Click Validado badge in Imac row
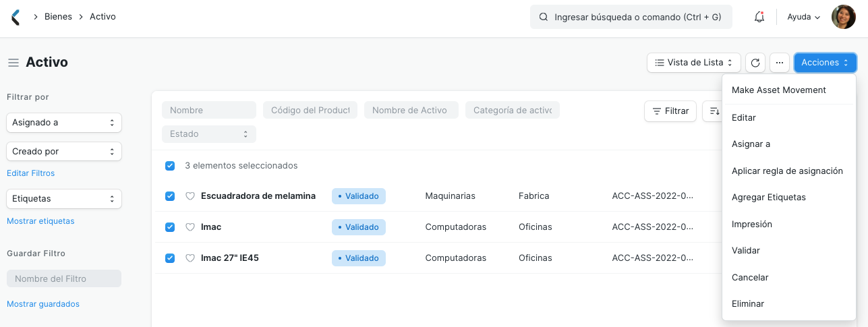The height and width of the screenshot is (327, 868). click(359, 227)
